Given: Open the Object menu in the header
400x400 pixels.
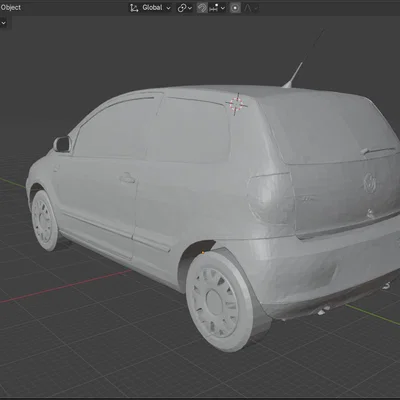Looking at the screenshot, I should pos(10,7).
